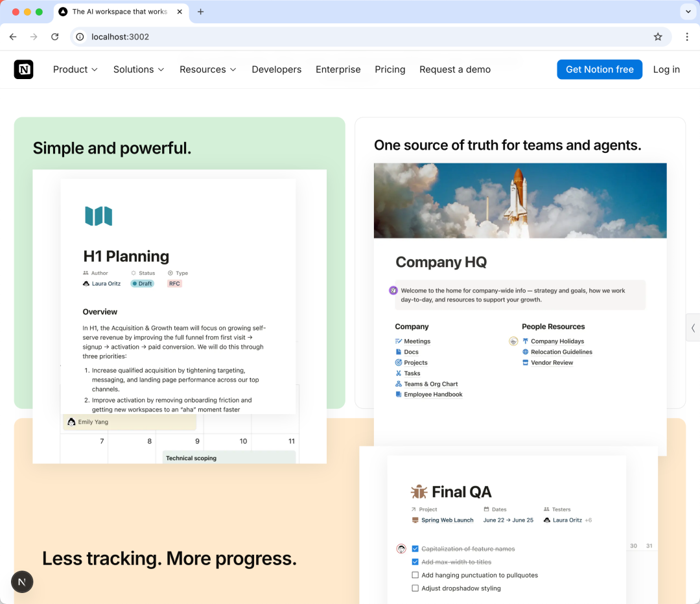Open the Relocation Guidelines link
The height and width of the screenshot is (604, 700).
pyautogui.click(x=561, y=352)
